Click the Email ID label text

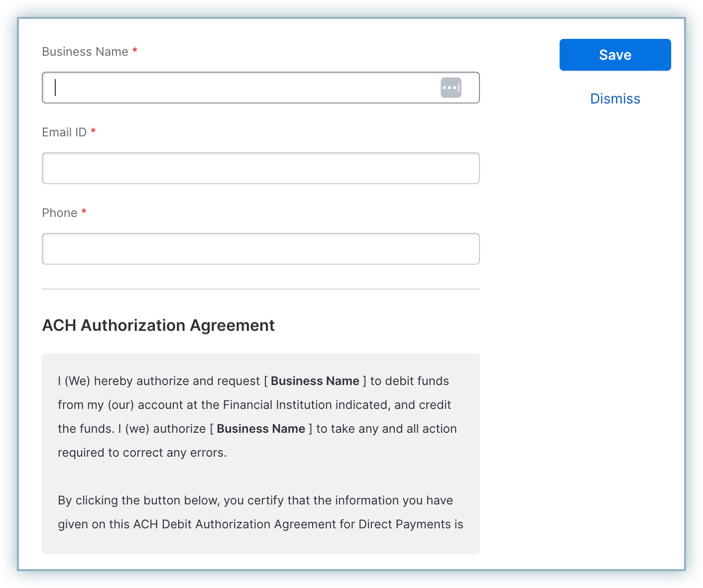64,132
